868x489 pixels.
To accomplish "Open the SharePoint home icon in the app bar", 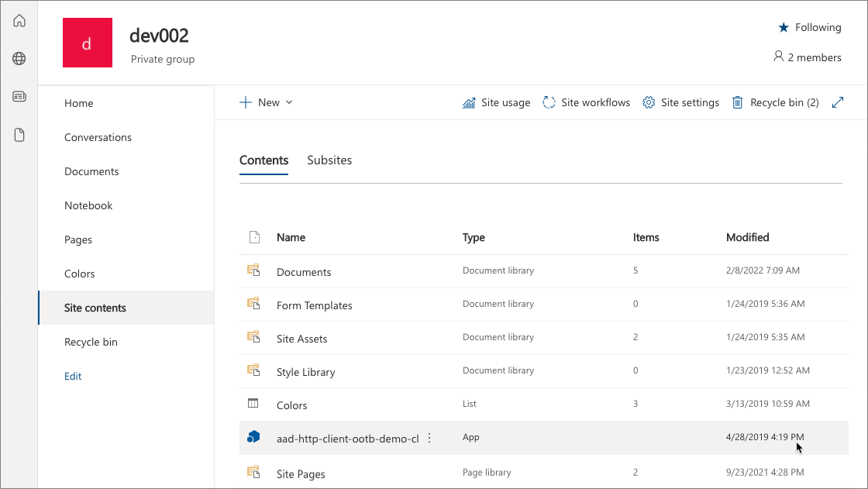I will click(19, 21).
